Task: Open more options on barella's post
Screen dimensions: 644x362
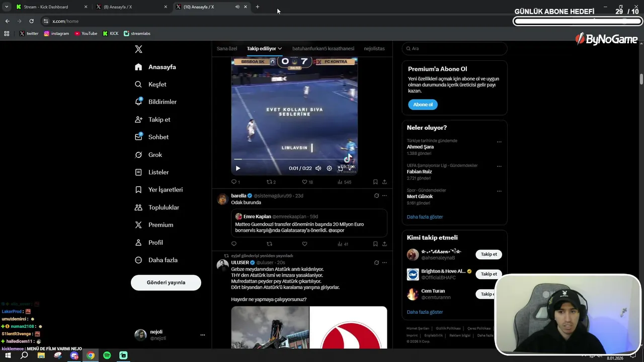Action: pyautogui.click(x=384, y=196)
